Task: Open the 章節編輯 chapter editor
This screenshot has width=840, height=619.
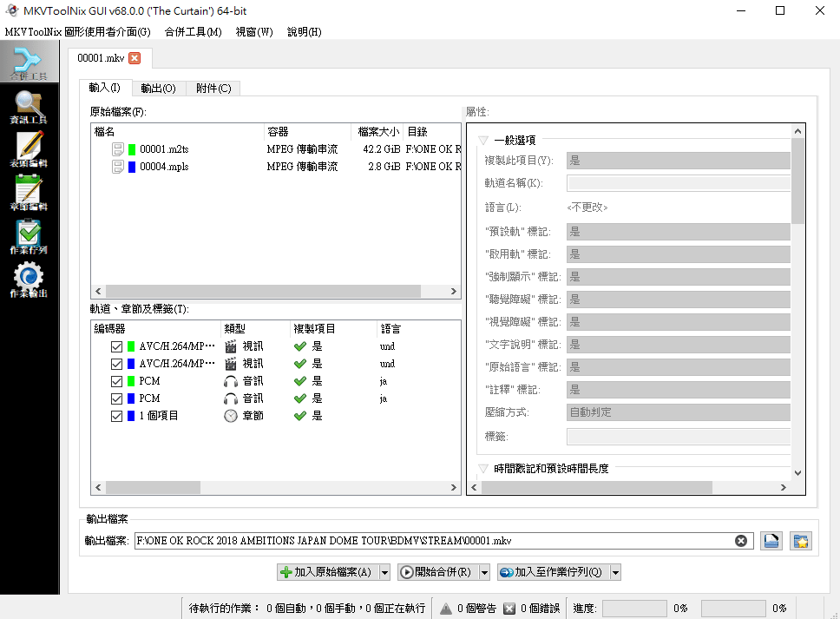Action: (x=29, y=194)
